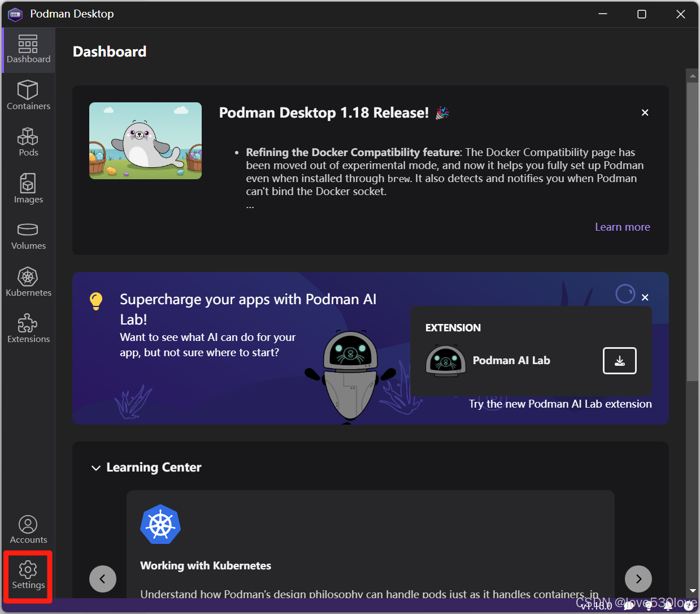Viewport: 700px width, 614px height.
Task: Close the Podman AI Lab banner
Action: pos(645,297)
